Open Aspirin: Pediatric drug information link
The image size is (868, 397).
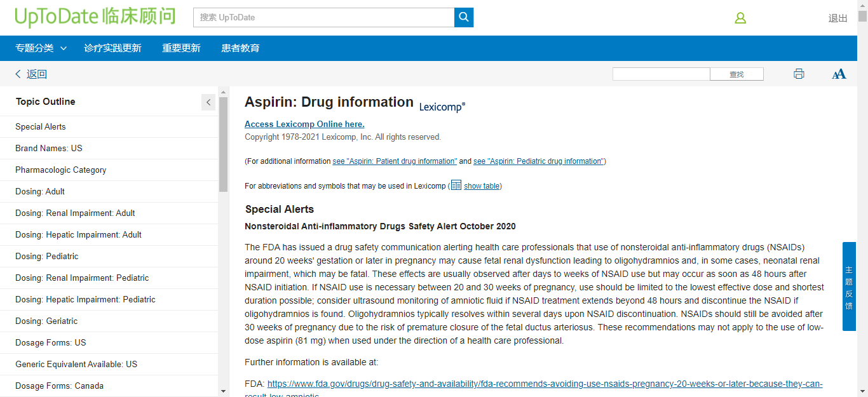click(538, 161)
